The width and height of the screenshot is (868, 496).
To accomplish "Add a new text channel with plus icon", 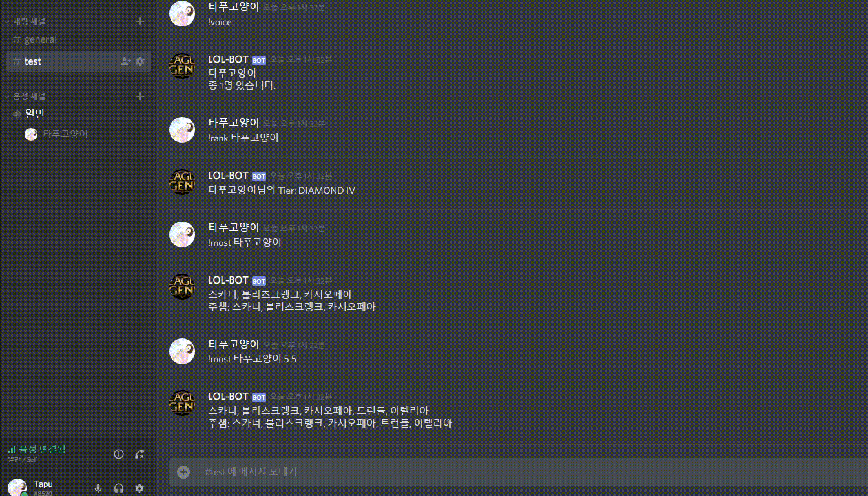I will (x=139, y=21).
